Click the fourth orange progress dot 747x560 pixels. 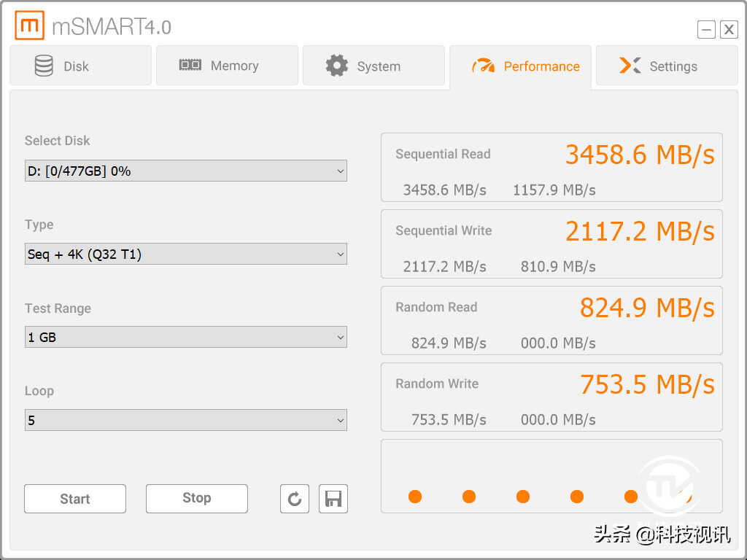pos(577,497)
